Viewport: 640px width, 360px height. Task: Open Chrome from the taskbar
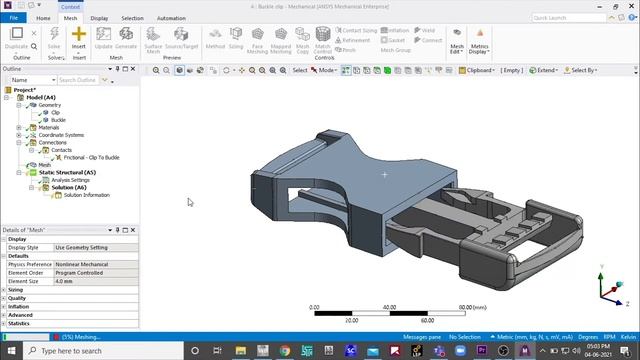(285, 351)
